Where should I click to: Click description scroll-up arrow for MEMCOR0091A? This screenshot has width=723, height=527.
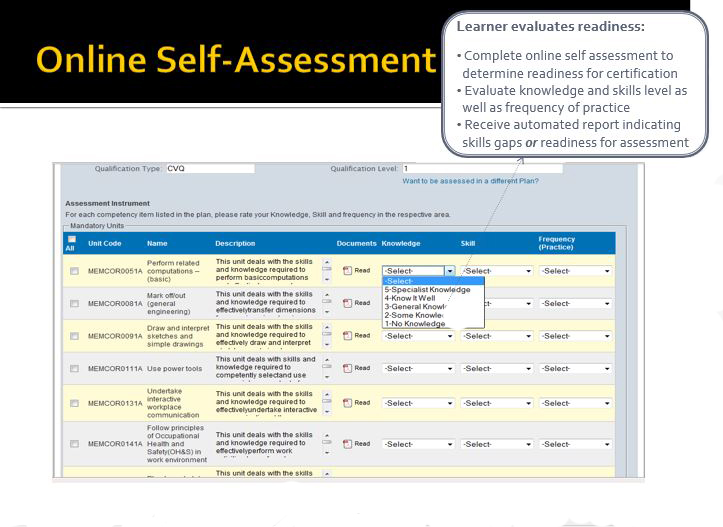(x=327, y=327)
